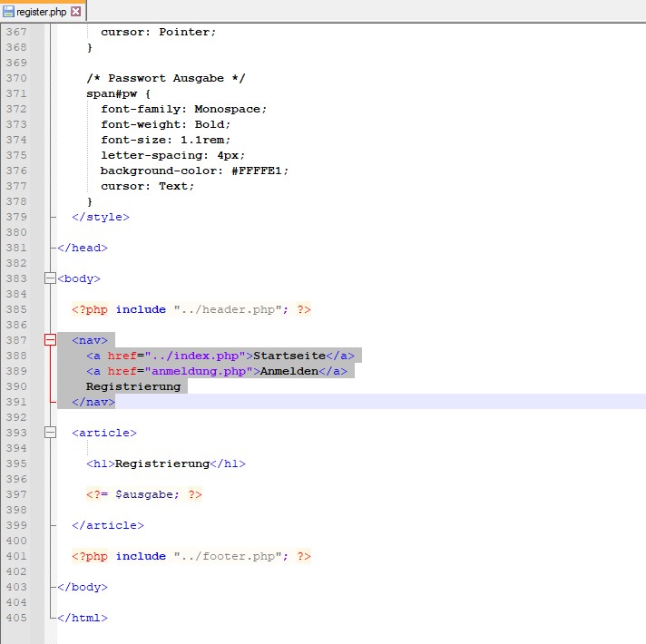Image resolution: width=646 pixels, height=644 pixels.
Task: Click the span#pw CSS selector
Action: pos(112,93)
